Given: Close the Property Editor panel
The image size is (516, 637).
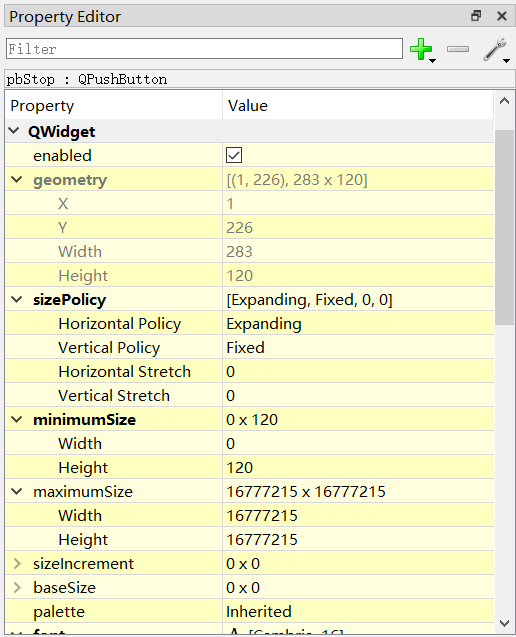Looking at the screenshot, I should click(x=502, y=16).
